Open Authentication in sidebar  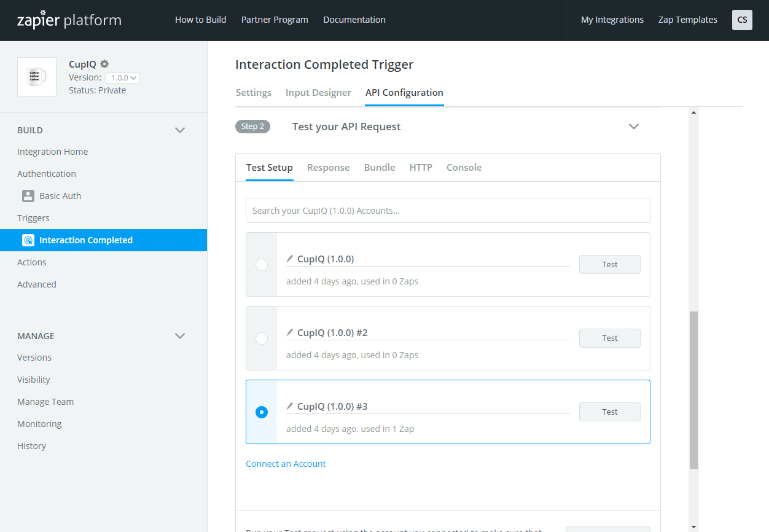47,174
